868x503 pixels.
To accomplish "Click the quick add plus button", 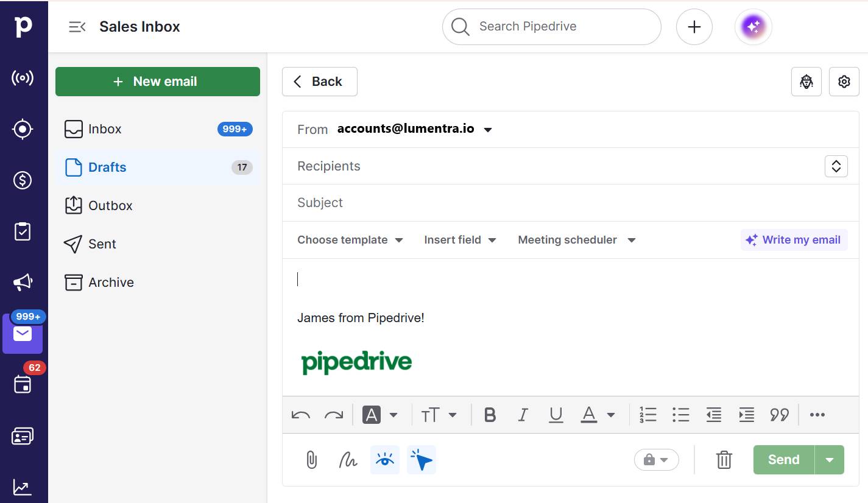I will (694, 27).
